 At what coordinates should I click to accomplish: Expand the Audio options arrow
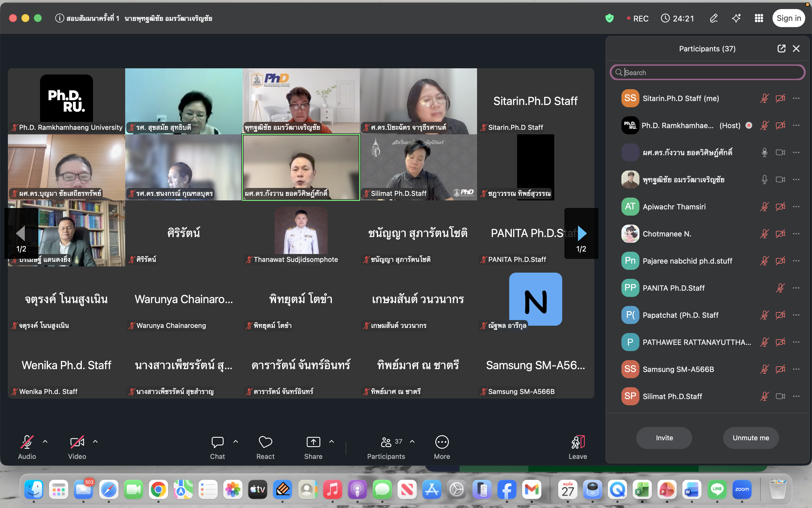coord(45,441)
